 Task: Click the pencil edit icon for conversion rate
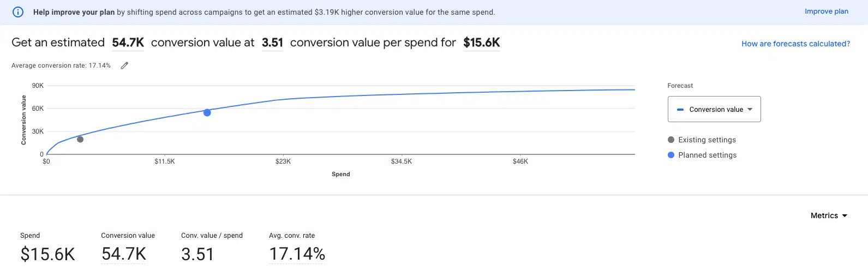pyautogui.click(x=124, y=65)
